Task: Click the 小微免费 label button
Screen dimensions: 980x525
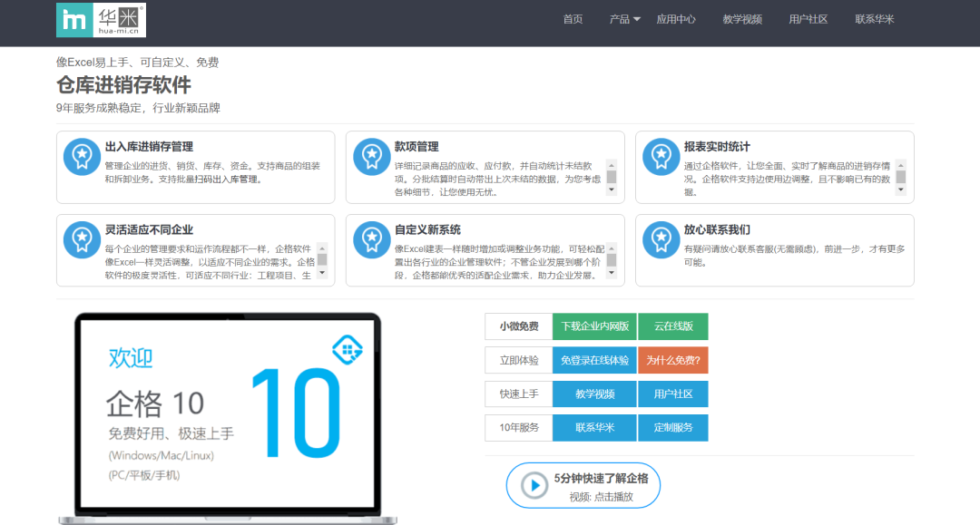Action: pyautogui.click(x=519, y=326)
